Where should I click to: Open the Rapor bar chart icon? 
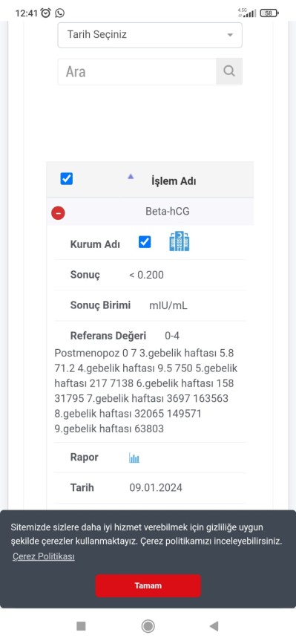click(134, 458)
